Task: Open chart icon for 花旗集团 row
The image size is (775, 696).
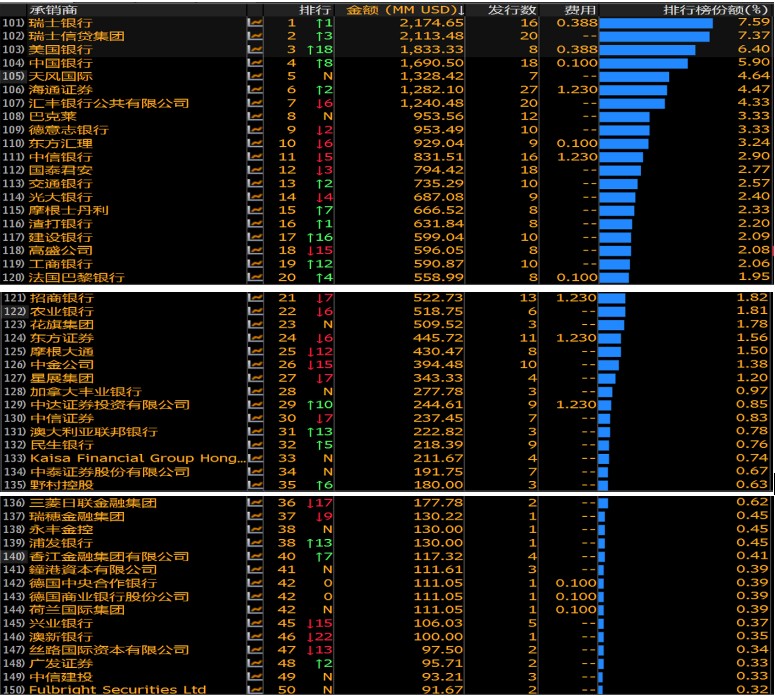Action: coord(255,325)
